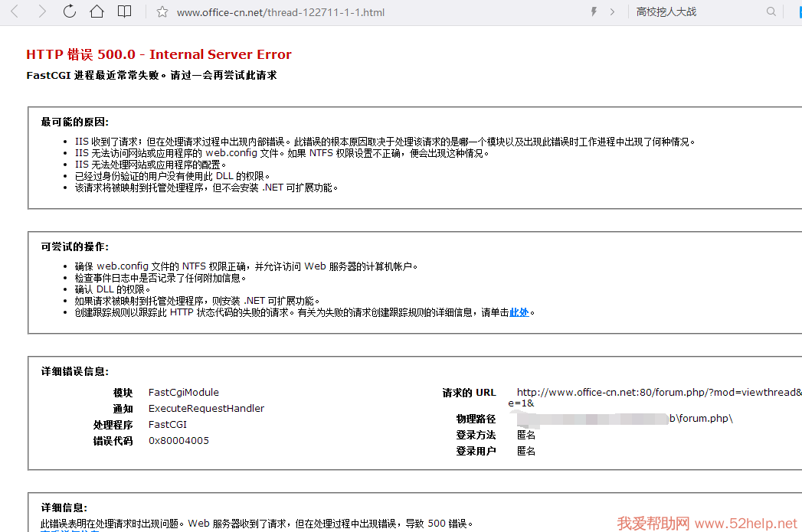Image resolution: width=802 pixels, height=532 pixels.
Task: Click the 可尝试的操作 section heading
Action: click(x=75, y=246)
